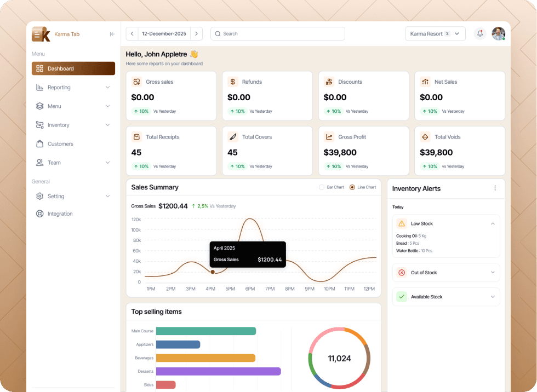Click the search magnifier icon

coord(218,33)
